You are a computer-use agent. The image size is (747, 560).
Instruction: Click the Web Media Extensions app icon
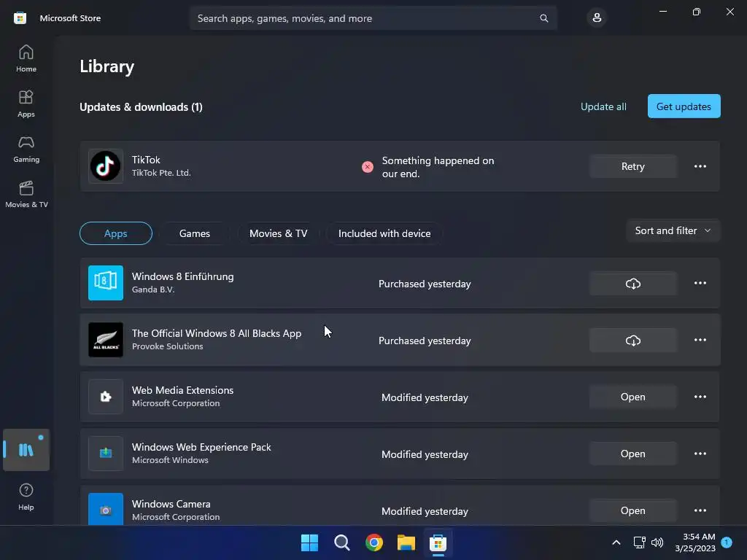coord(105,397)
